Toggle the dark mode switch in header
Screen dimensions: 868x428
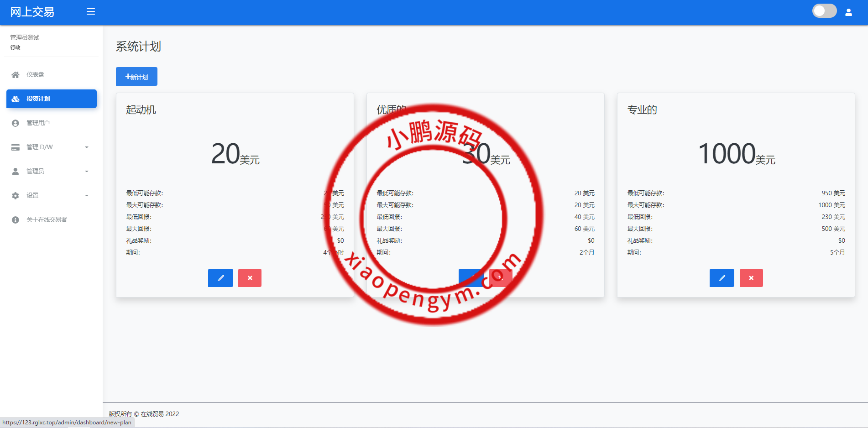point(824,11)
